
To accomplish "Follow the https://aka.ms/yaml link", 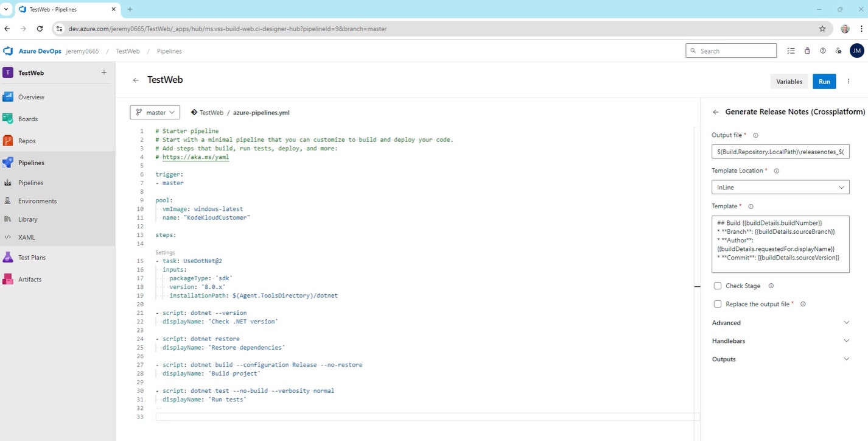I will tap(195, 157).
